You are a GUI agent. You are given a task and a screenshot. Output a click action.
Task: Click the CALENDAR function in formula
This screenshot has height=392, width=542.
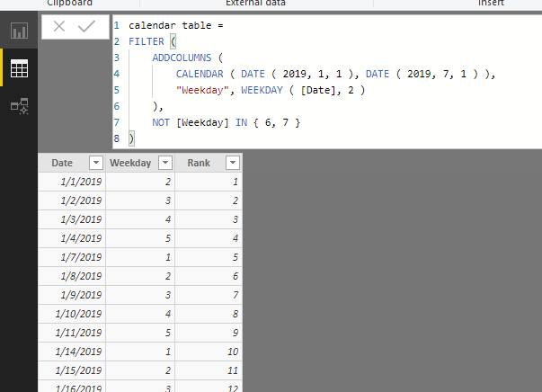200,74
